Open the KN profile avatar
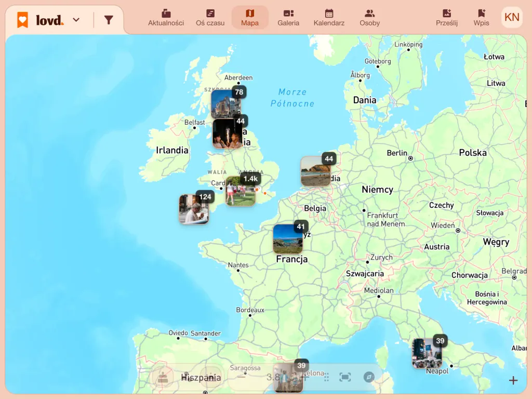Viewport: 532px width, 399px height. pyautogui.click(x=512, y=17)
